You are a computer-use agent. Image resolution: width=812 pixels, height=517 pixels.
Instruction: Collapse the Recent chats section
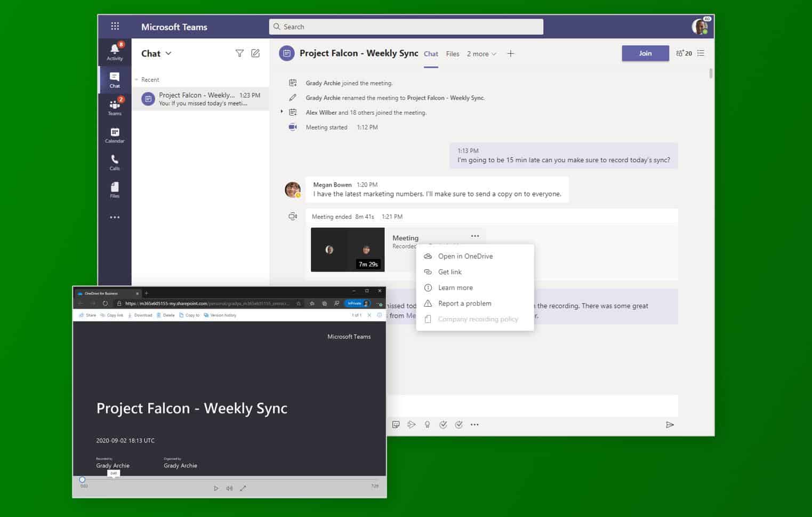click(136, 79)
